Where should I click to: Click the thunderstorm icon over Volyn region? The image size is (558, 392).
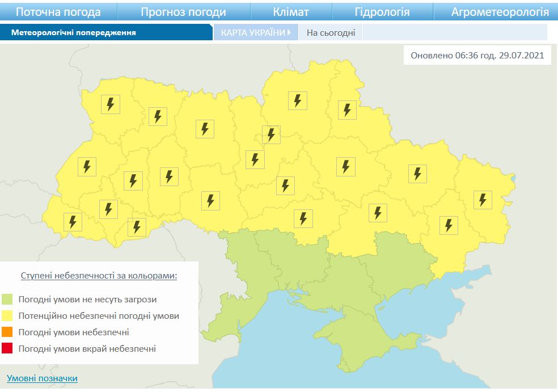point(111,104)
